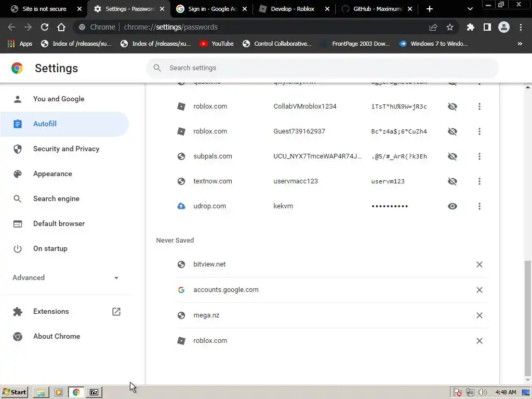Viewport: 532px width, 399px height.
Task: Open Windows 7 to Windows bookmark
Action: [x=433, y=44]
